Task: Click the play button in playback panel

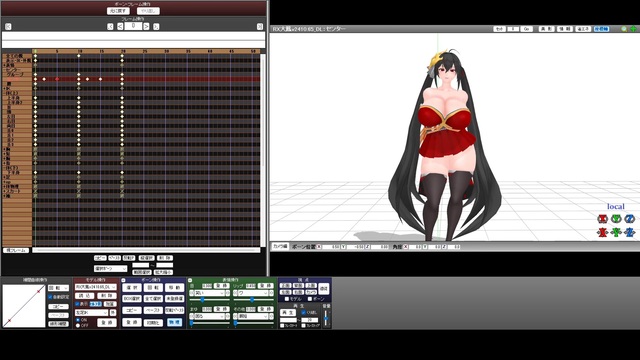Action: pos(288,313)
